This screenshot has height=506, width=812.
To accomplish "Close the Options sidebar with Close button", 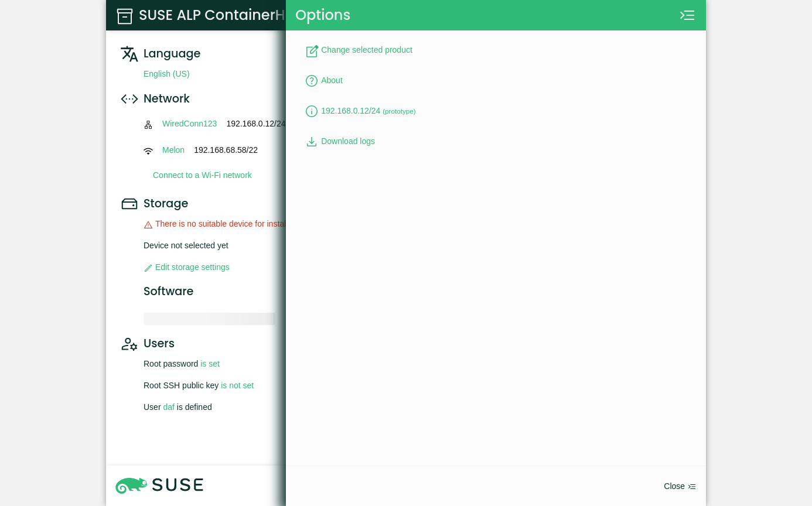I will click(680, 486).
